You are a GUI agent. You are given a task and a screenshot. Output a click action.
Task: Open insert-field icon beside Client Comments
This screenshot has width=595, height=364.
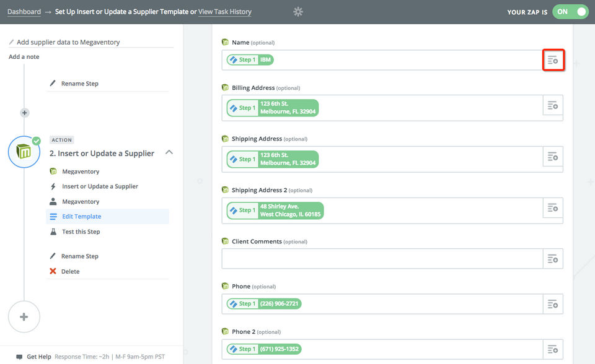[553, 259]
